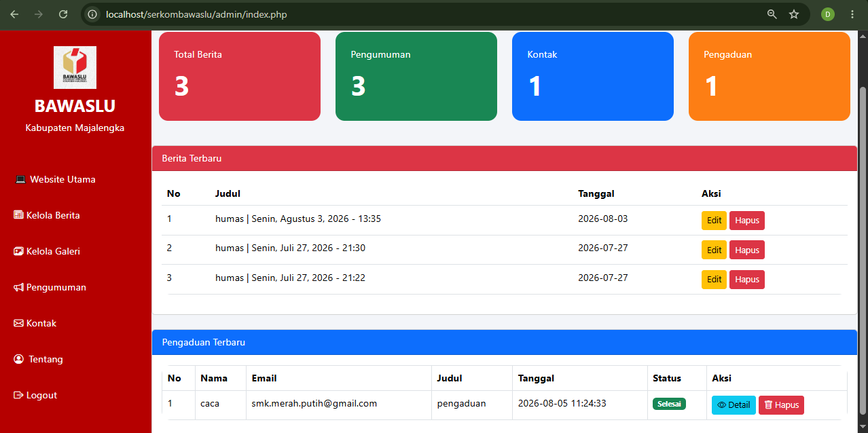Click the Judul cell "pengaduan"
Image resolution: width=868 pixels, height=433 pixels.
(x=461, y=403)
